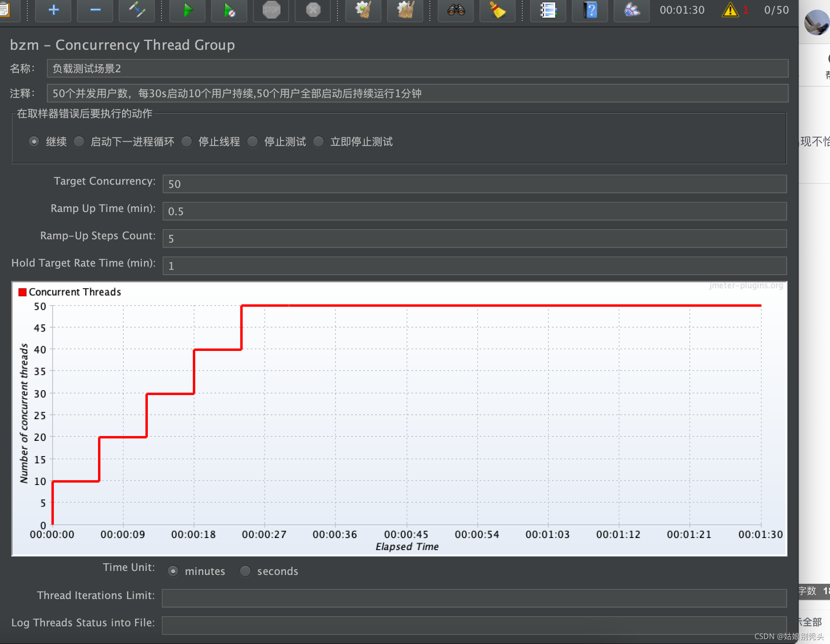Open the Help book icon
This screenshot has width=830, height=644.
pyautogui.click(x=590, y=10)
